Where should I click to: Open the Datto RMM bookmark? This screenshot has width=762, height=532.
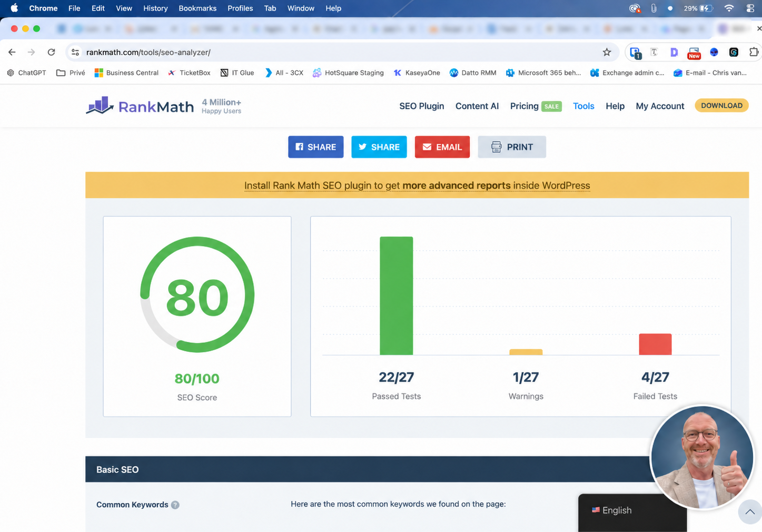(473, 73)
